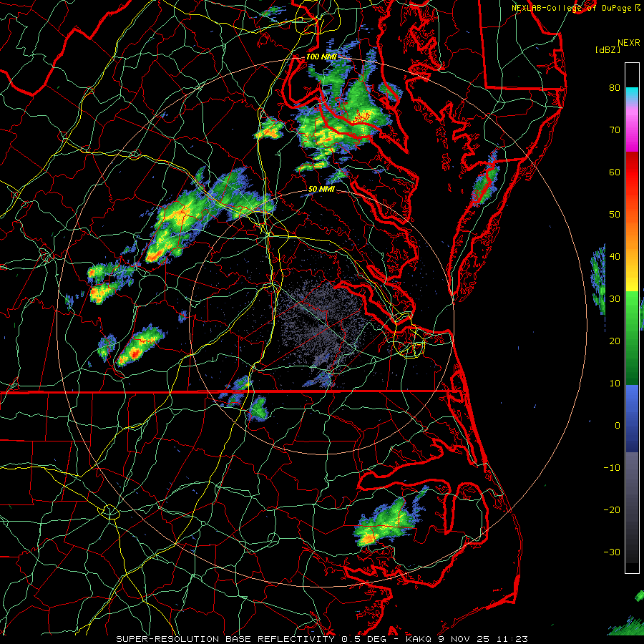Click the 30 dBZ legend value
Viewport: 644px width, 644px height.
pyautogui.click(x=615, y=299)
